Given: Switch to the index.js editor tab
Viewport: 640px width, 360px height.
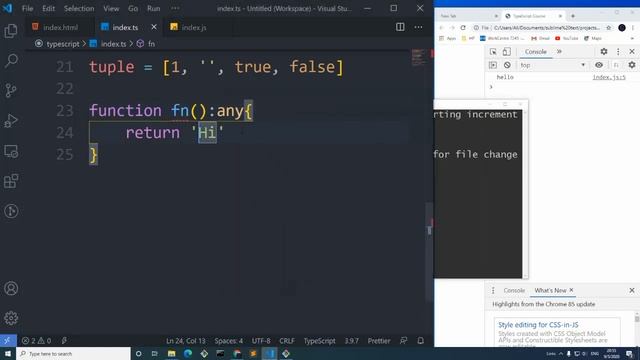Looking at the screenshot, I should click(x=194, y=27).
